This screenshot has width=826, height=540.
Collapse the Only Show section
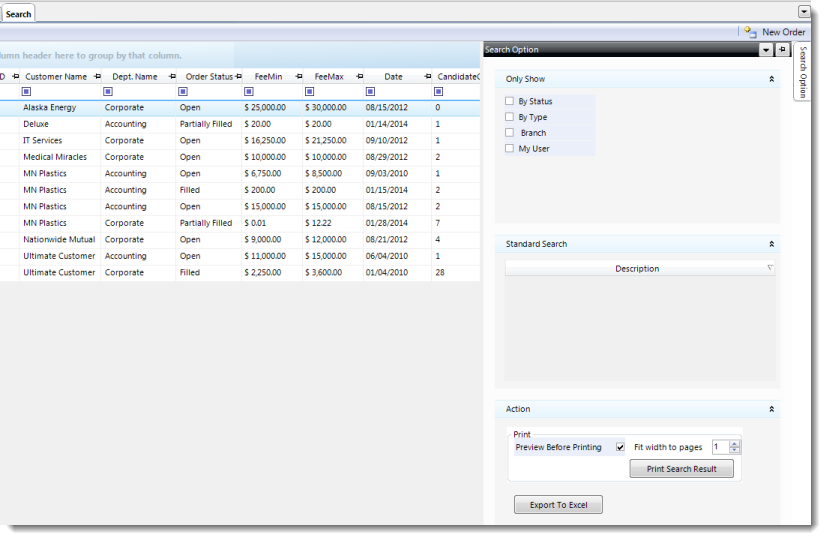[771, 79]
